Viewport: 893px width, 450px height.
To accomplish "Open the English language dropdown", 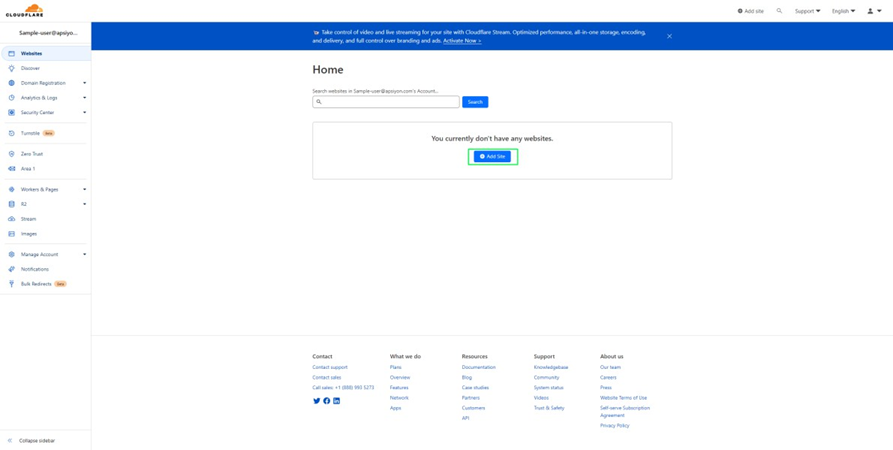I will pos(843,11).
